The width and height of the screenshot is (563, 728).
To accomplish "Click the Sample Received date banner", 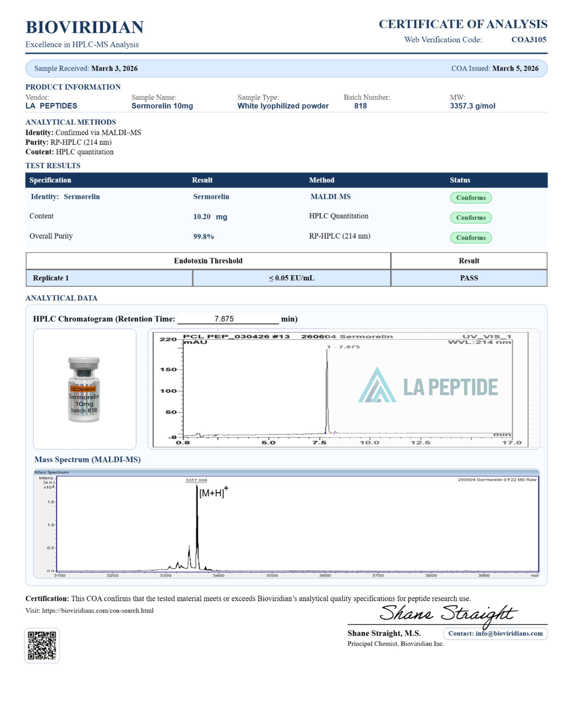I will tap(286, 68).
